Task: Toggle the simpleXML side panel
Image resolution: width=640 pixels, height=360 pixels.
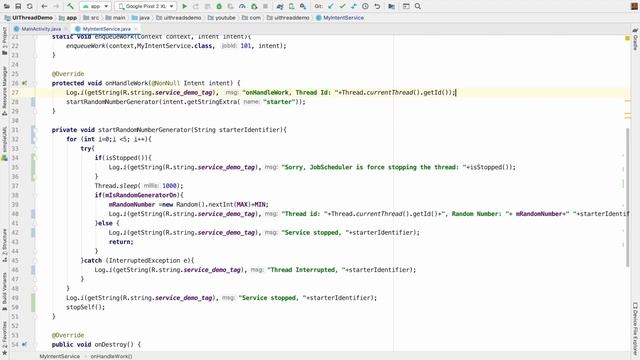Action: [4, 144]
